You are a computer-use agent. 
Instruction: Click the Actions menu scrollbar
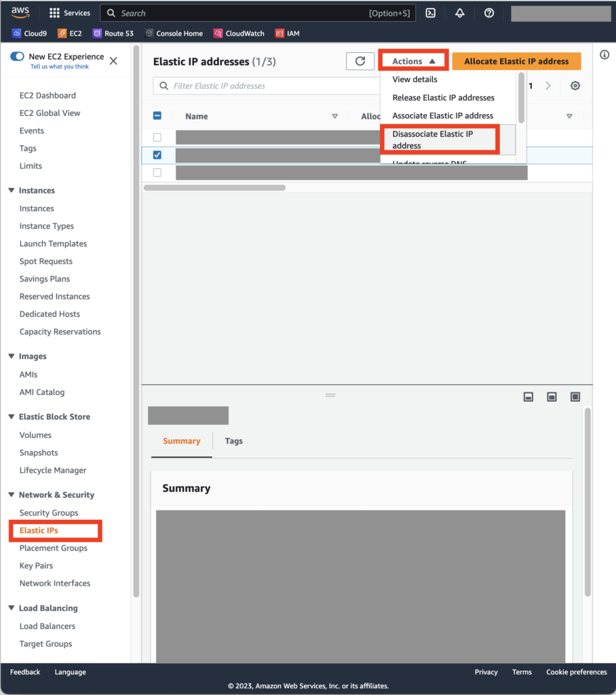click(521, 98)
